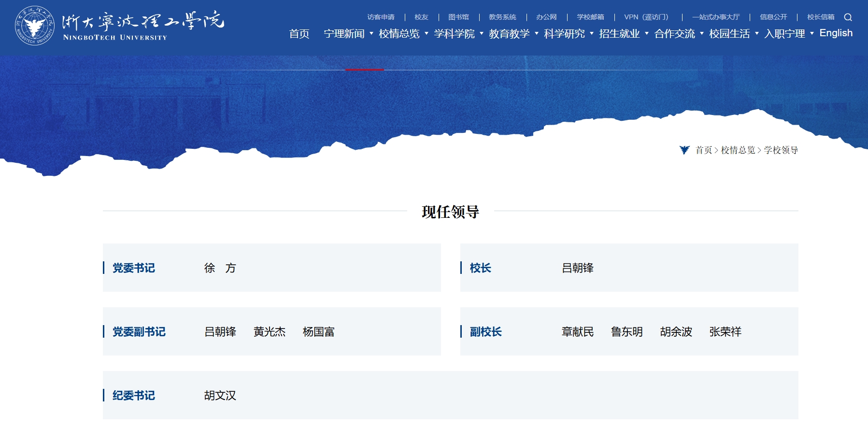The height and width of the screenshot is (428, 868).
Task: Open the 学科学院 dropdown arrow
Action: pos(482,34)
